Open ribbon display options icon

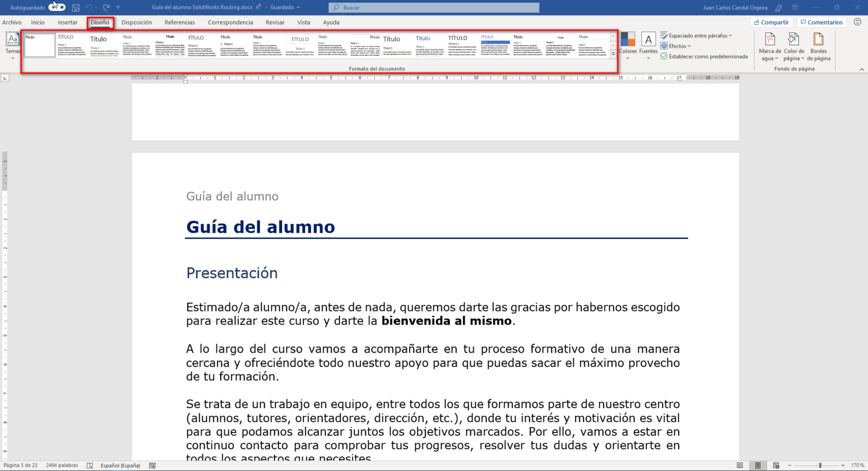coord(795,8)
